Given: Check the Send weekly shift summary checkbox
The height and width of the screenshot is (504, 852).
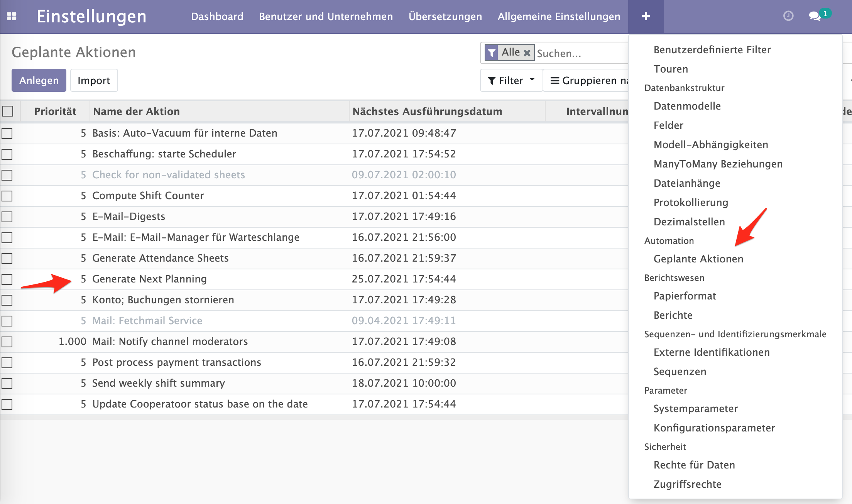Looking at the screenshot, I should [7, 384].
